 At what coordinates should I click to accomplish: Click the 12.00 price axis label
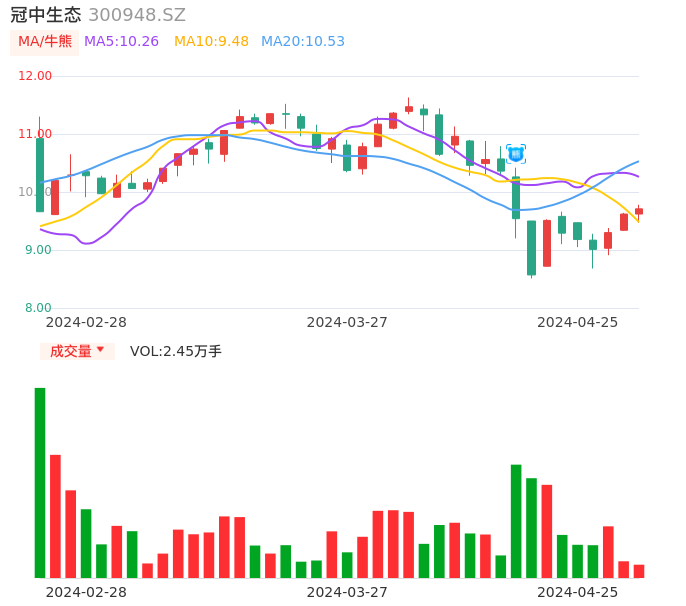pos(36,76)
